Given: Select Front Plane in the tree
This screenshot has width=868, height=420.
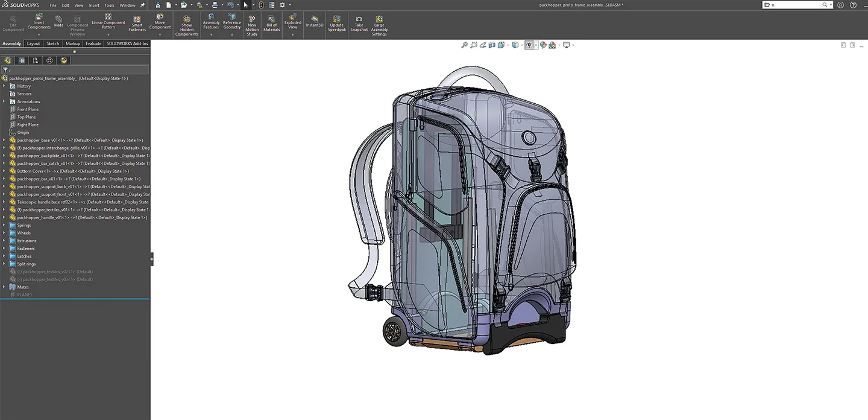Looking at the screenshot, I should pos(28,109).
